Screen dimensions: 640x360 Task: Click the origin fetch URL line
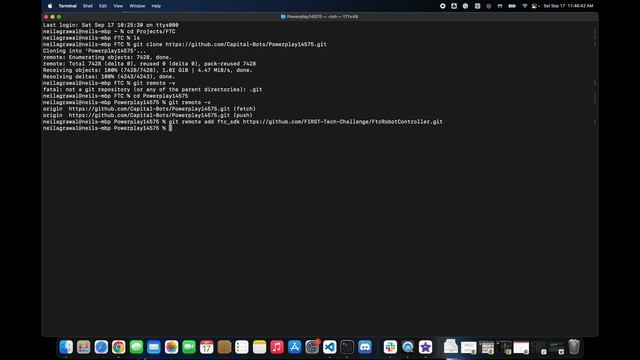(149, 109)
